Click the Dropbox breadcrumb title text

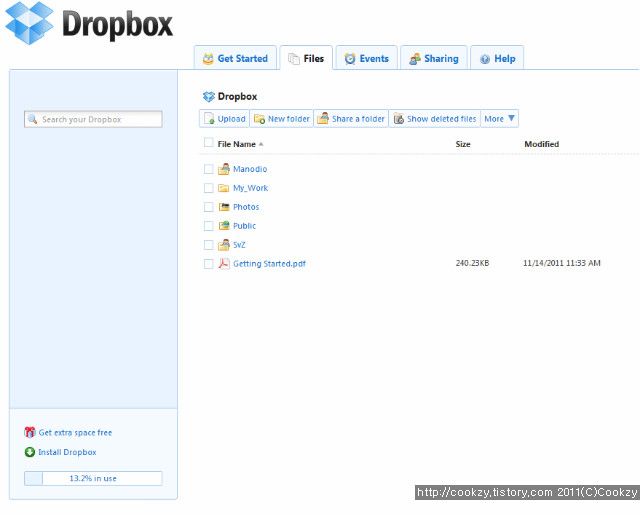click(237, 97)
